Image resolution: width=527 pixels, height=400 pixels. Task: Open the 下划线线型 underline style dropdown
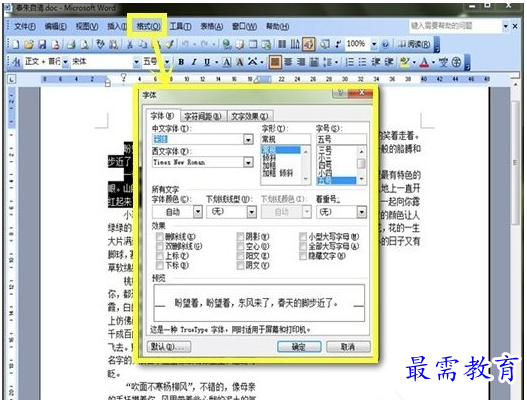pos(252,212)
